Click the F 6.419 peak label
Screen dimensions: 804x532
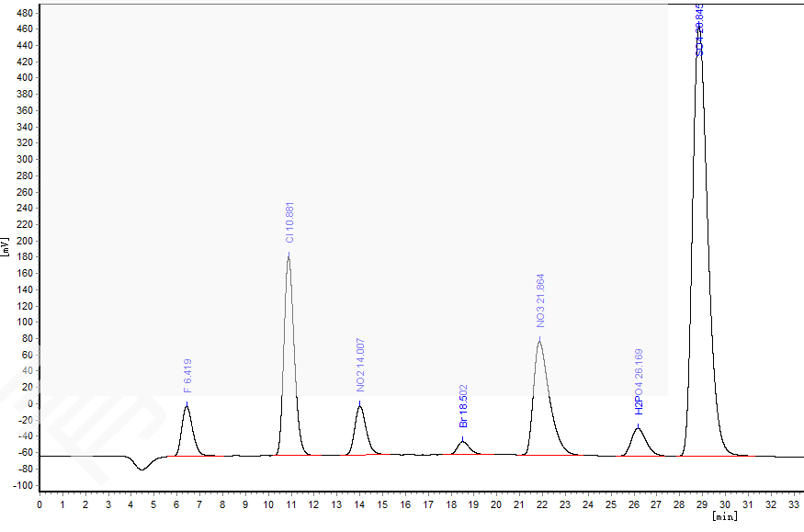[x=187, y=375]
